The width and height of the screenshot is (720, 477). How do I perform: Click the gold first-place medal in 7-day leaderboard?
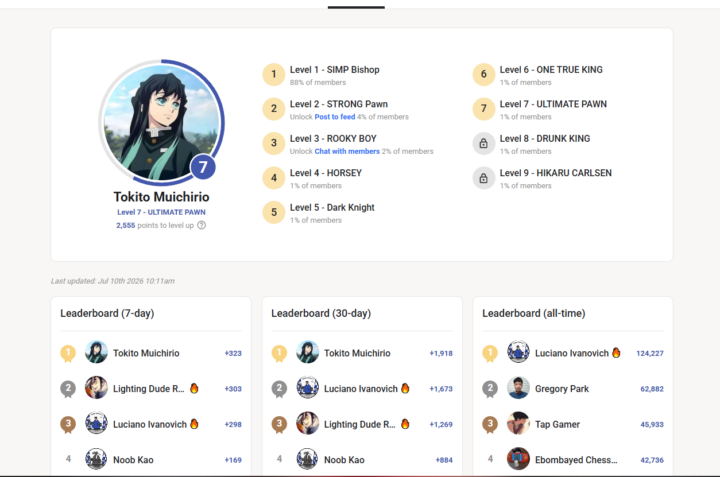[68, 354]
